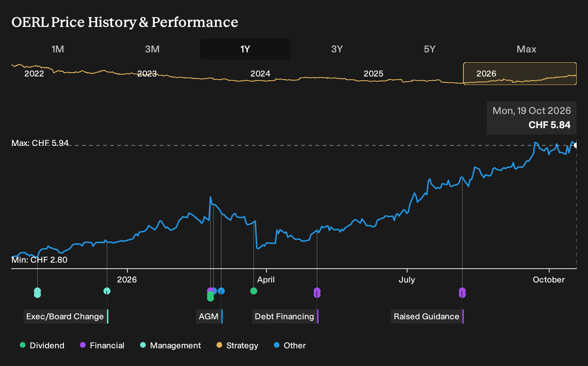Click the Debt Financing event label
Image resolution: width=588 pixels, height=366 pixels.
(284, 316)
